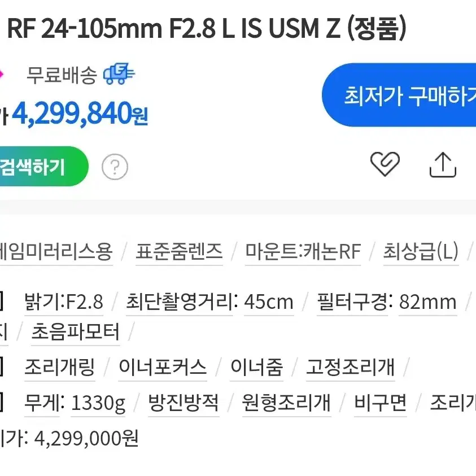Screen dimensions: 476x476
Task: Open the 초음파모터 link
Action: (x=75, y=331)
